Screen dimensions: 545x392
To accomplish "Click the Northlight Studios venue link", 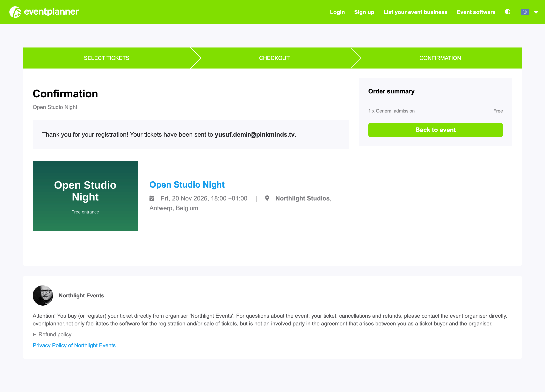I will pyautogui.click(x=302, y=198).
